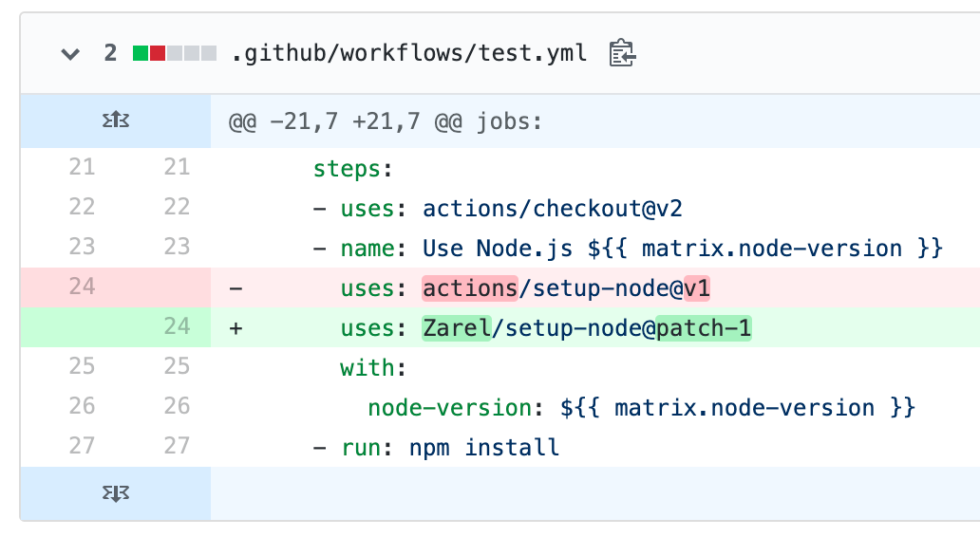
Task: Click the .github/workflows/test.yml file name
Action: point(409,53)
